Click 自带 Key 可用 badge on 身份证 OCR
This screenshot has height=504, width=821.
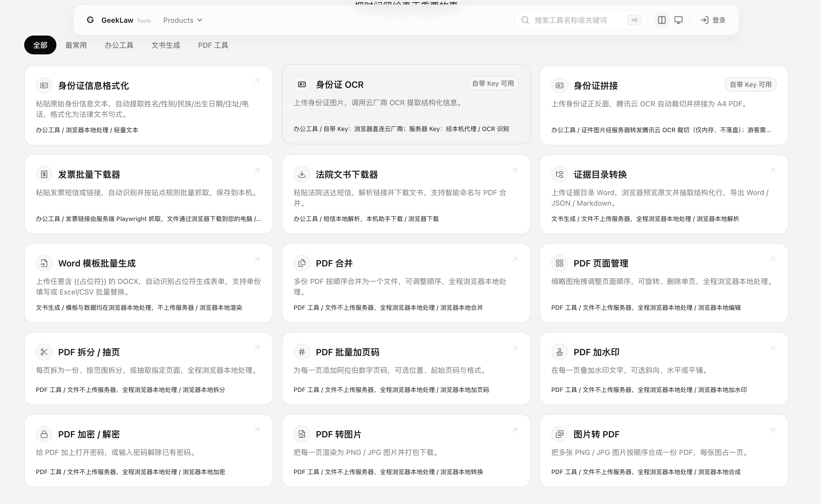click(x=493, y=84)
